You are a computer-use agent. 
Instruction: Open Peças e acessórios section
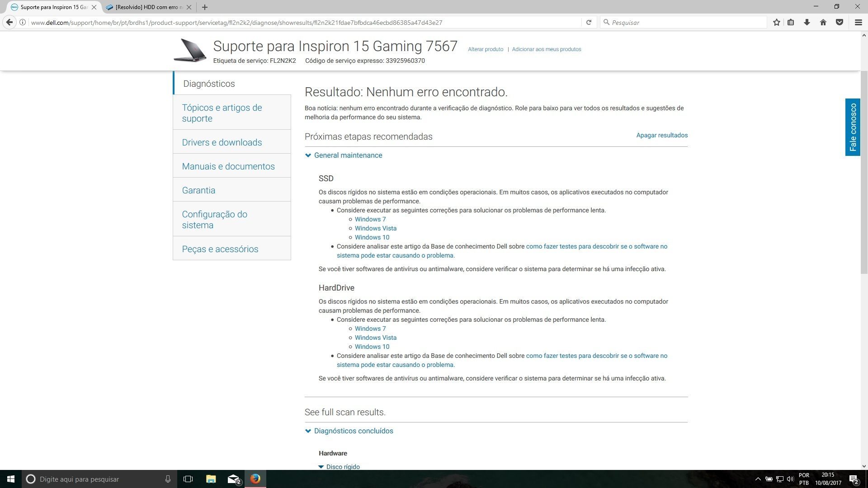click(x=232, y=249)
